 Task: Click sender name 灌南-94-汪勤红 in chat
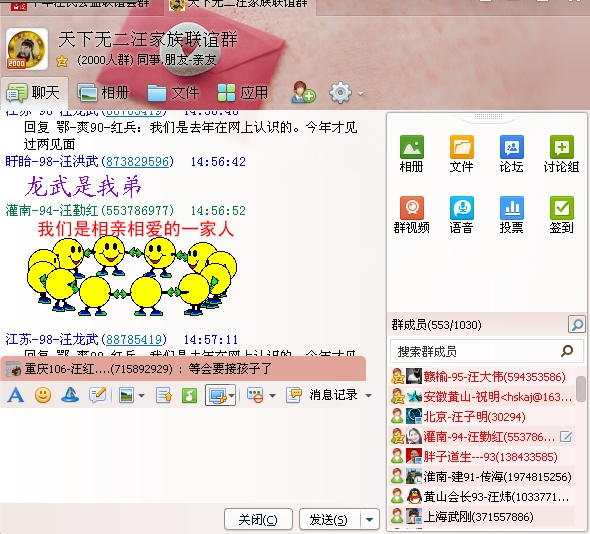(x=52, y=210)
